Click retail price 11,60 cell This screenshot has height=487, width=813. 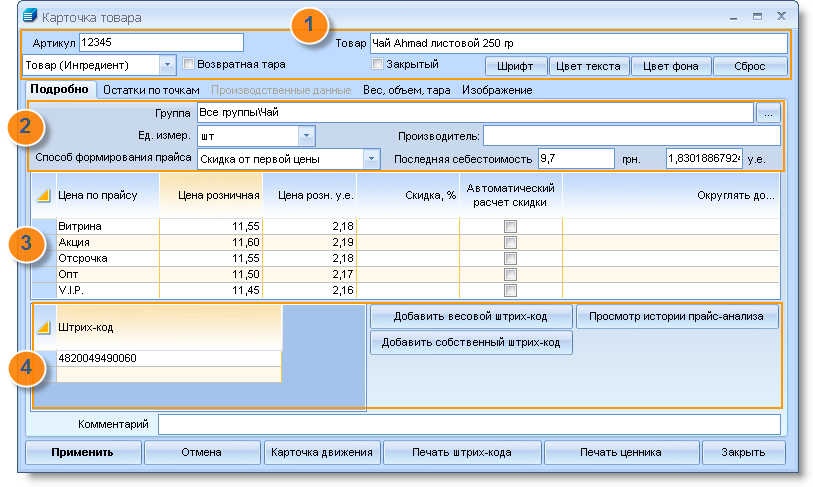point(211,242)
